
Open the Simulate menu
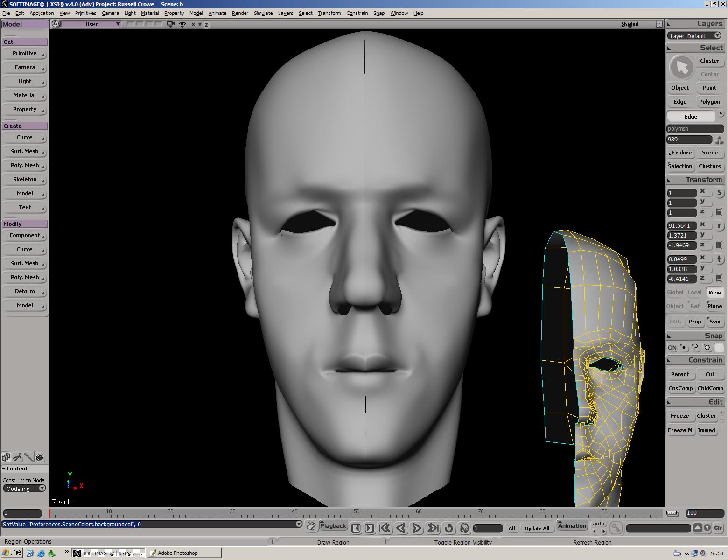pyautogui.click(x=263, y=13)
